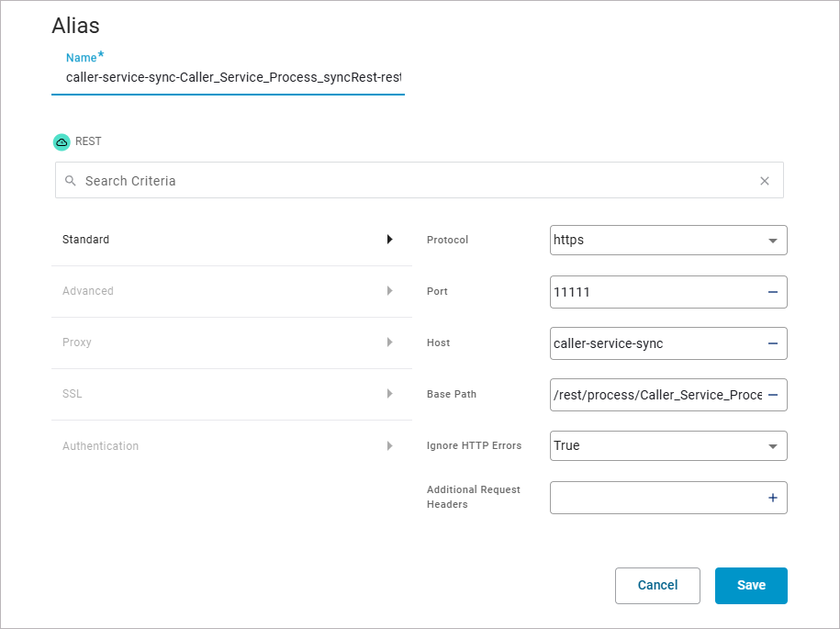The image size is (840, 629).
Task: Switch to the Authentication category
Action: (x=101, y=446)
